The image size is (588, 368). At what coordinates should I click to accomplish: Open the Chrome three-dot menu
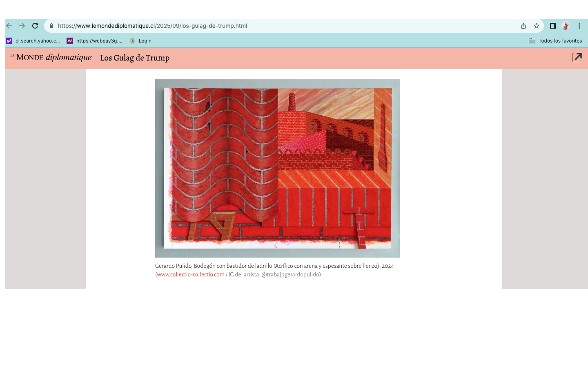(x=579, y=26)
